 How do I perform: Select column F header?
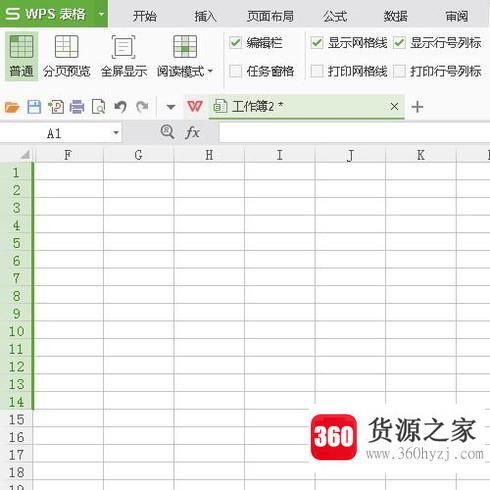pos(68,155)
